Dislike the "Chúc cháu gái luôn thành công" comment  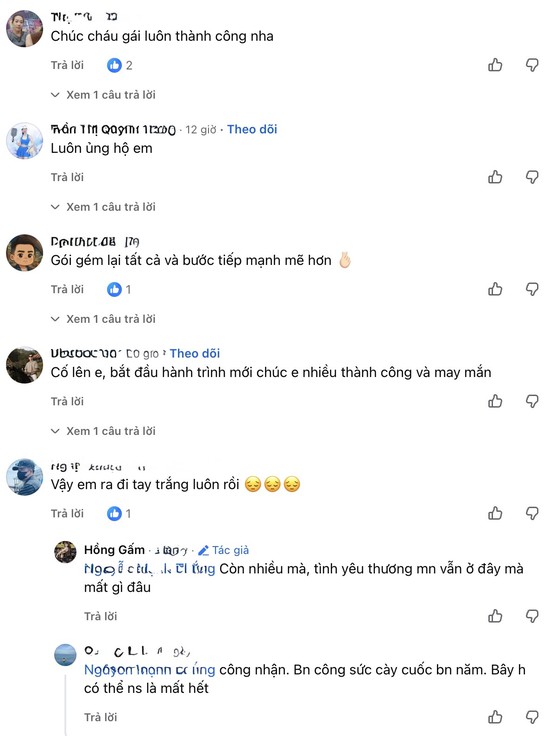pos(532,65)
